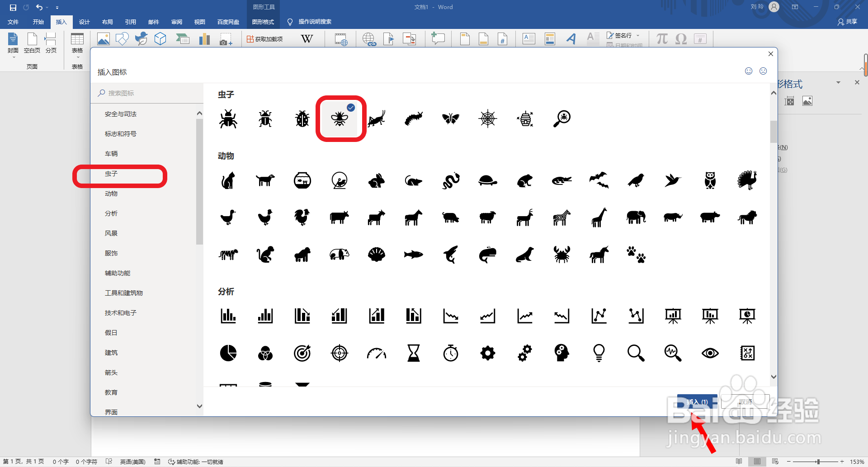The width and height of the screenshot is (868, 467).
Task: Select the crab icon
Action: [562, 255]
